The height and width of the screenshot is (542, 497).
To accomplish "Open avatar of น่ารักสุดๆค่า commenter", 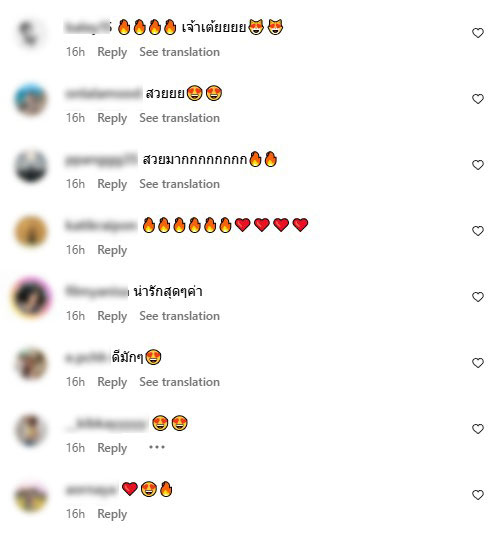I will pyautogui.click(x=31, y=297).
